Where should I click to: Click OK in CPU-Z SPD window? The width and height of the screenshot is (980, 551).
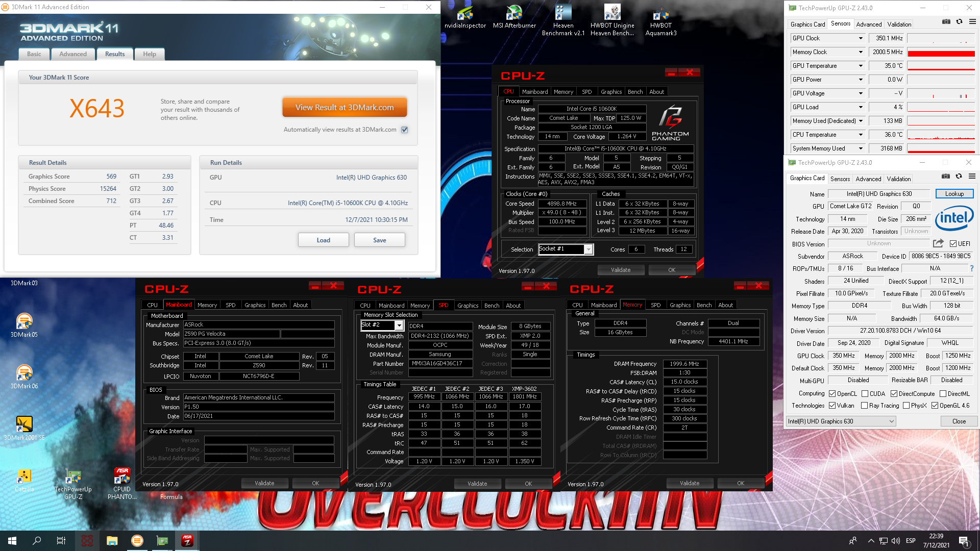pyautogui.click(x=528, y=484)
